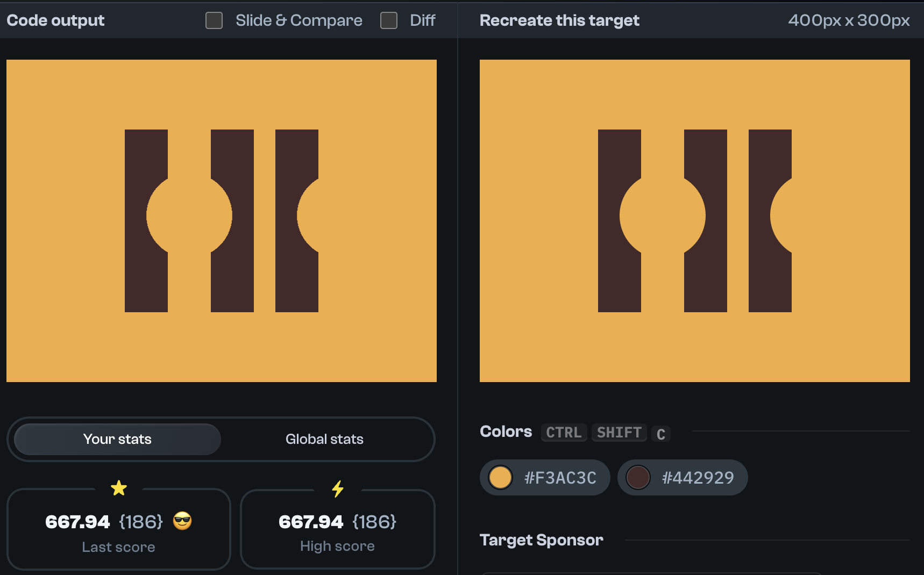Click the Code output preview image
This screenshot has height=575, width=924.
click(222, 221)
